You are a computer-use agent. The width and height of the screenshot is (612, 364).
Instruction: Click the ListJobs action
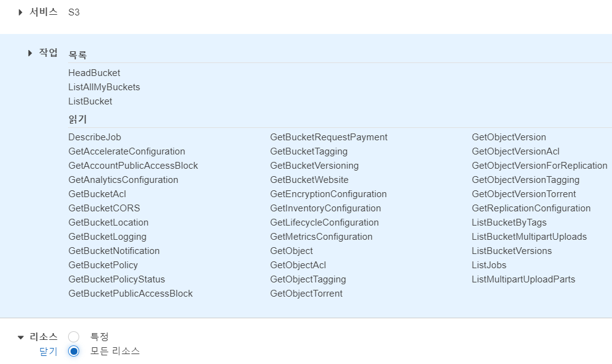click(x=489, y=265)
